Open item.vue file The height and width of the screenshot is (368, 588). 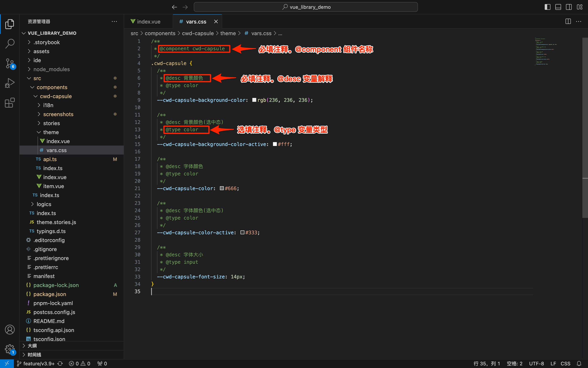[x=72, y=186]
